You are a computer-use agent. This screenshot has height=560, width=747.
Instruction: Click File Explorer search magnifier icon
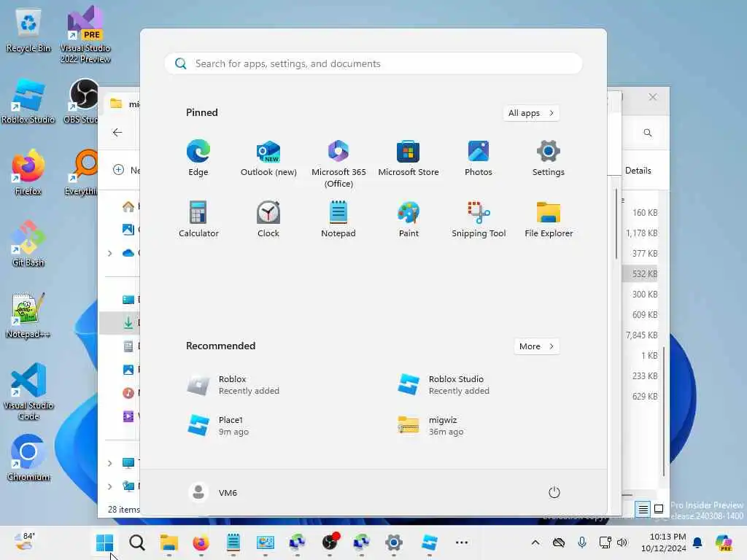[x=648, y=133]
